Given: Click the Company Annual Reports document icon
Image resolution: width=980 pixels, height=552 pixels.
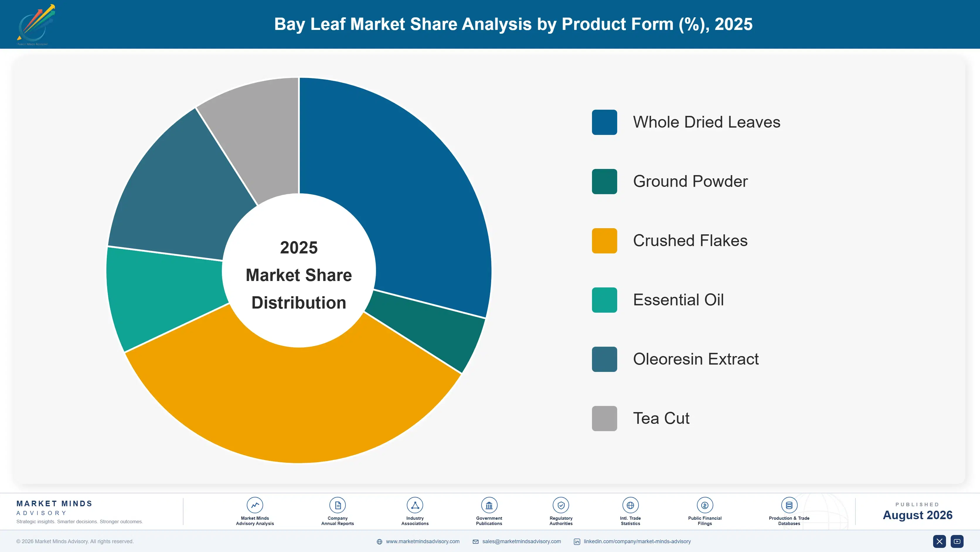Looking at the screenshot, I should [337, 505].
